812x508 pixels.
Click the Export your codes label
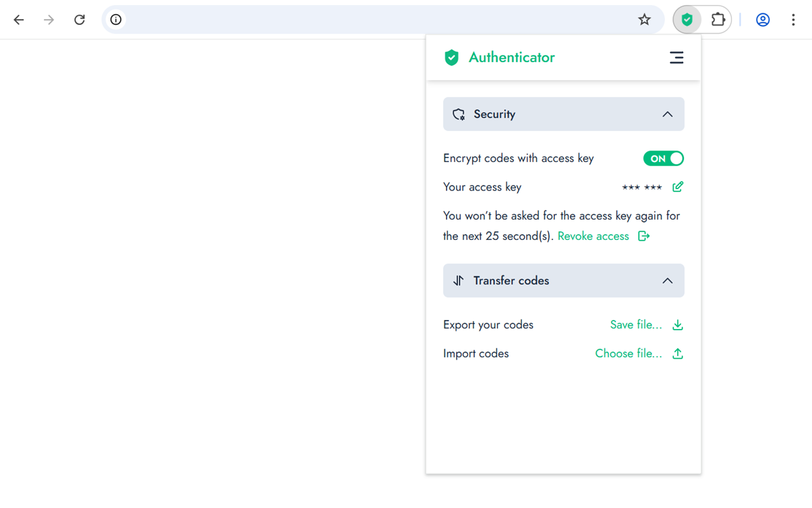pyautogui.click(x=488, y=325)
